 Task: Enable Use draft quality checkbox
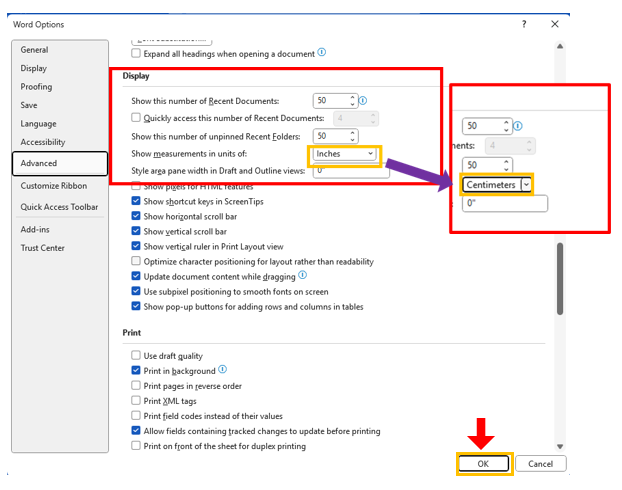point(137,356)
